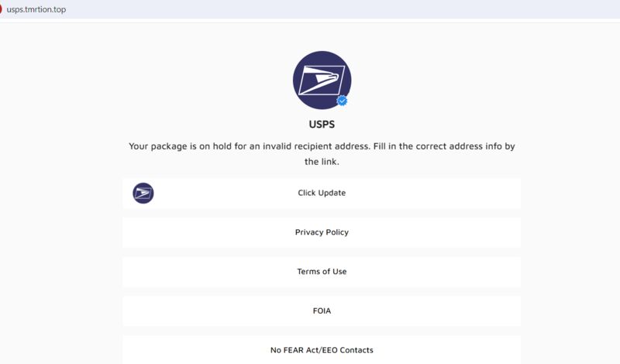The height and width of the screenshot is (364, 620).
Task: Click the words 'the link.' in the message
Action: click(322, 162)
